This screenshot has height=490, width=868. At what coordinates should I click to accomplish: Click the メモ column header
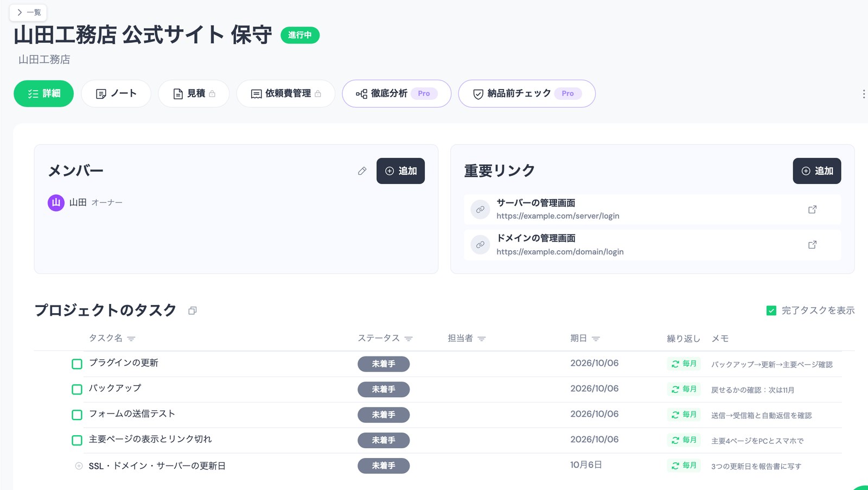click(x=720, y=339)
